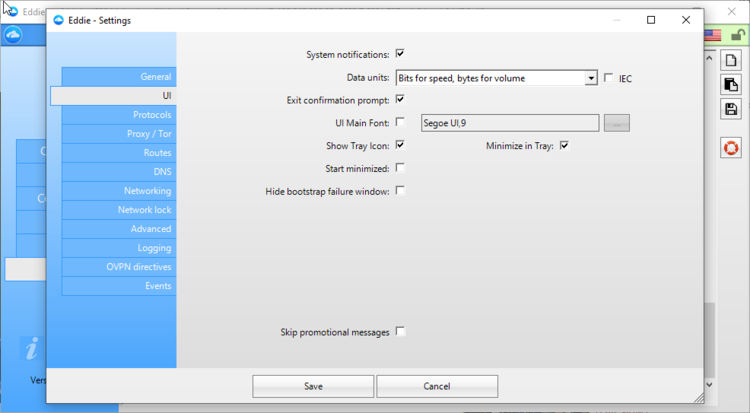The height and width of the screenshot is (413, 750).
Task: Click the green open padlock icon
Action: pyautogui.click(x=738, y=35)
